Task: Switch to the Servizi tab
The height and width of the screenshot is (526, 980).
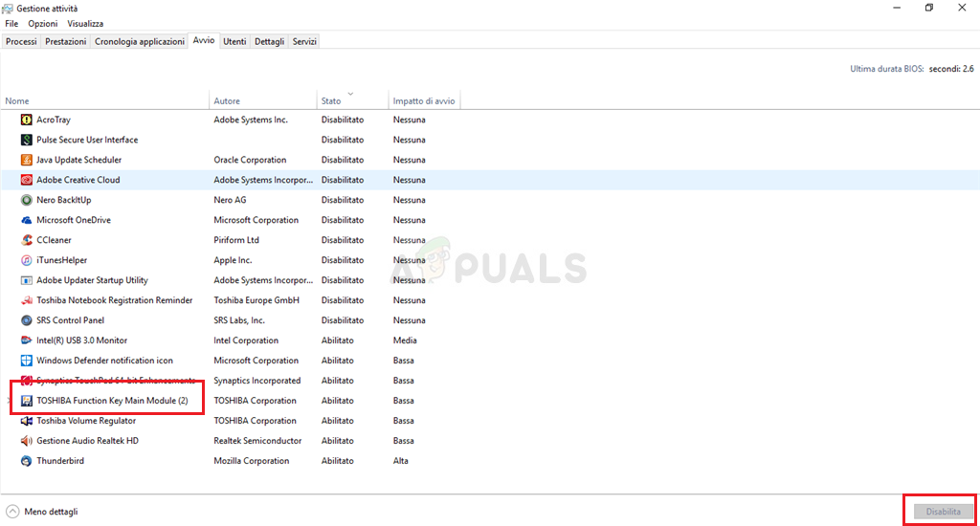Action: 304,41
